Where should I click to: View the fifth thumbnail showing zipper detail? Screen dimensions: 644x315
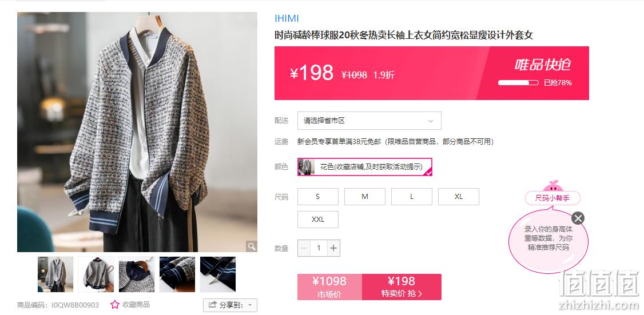tap(218, 274)
